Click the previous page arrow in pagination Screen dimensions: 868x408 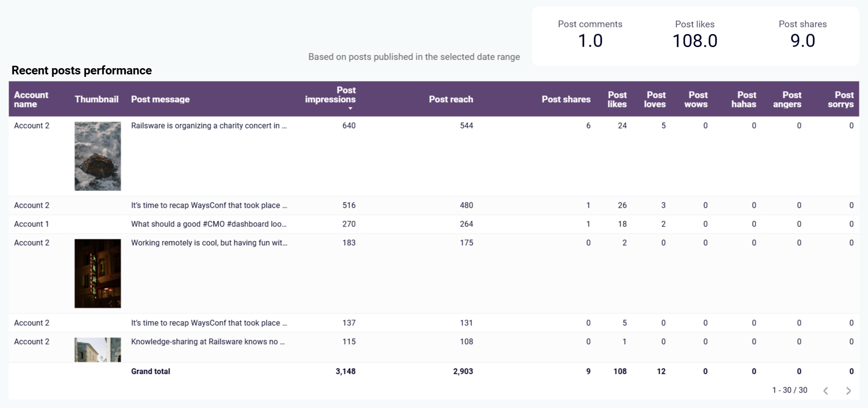[x=826, y=391]
